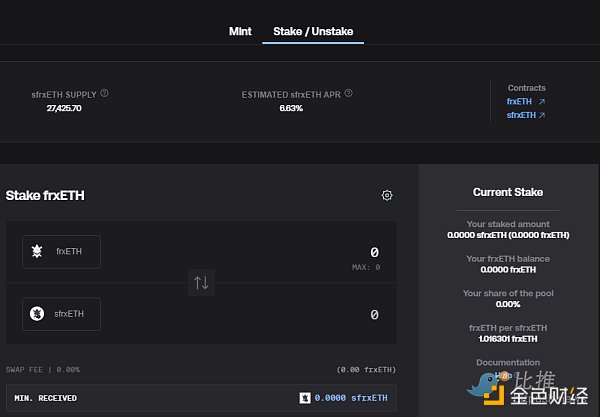
Task: Open the frxETH contract link
Action: tap(519, 101)
